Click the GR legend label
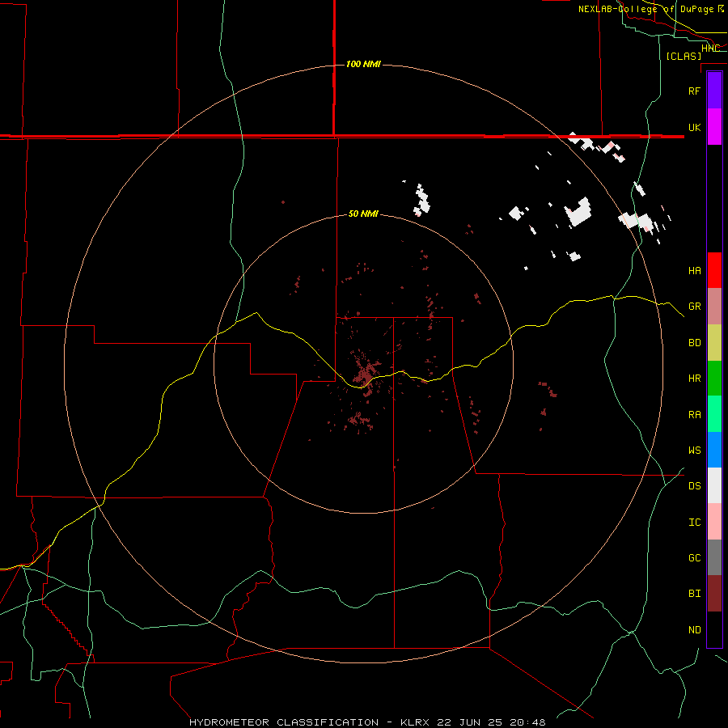Viewport: 728px width, 728px height. (694, 307)
